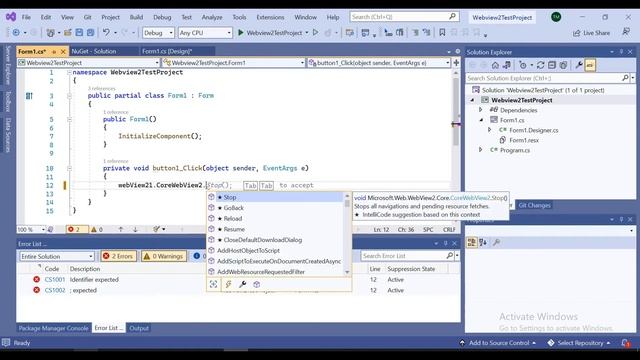
Task: Click the wrench filter icon in IntelliSense footer
Action: pos(242,284)
